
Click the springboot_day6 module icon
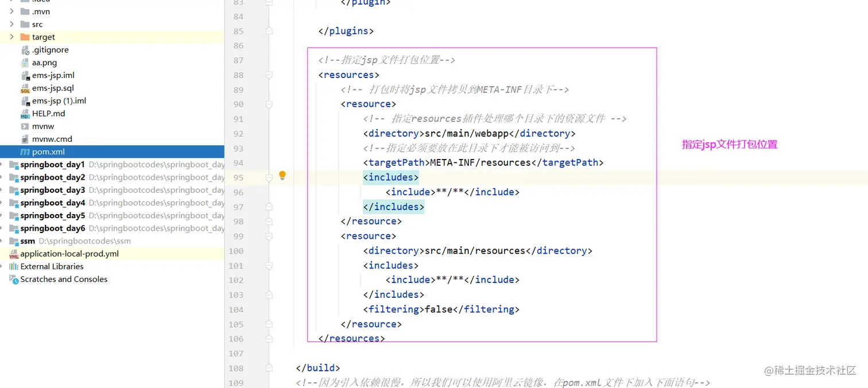coord(14,228)
